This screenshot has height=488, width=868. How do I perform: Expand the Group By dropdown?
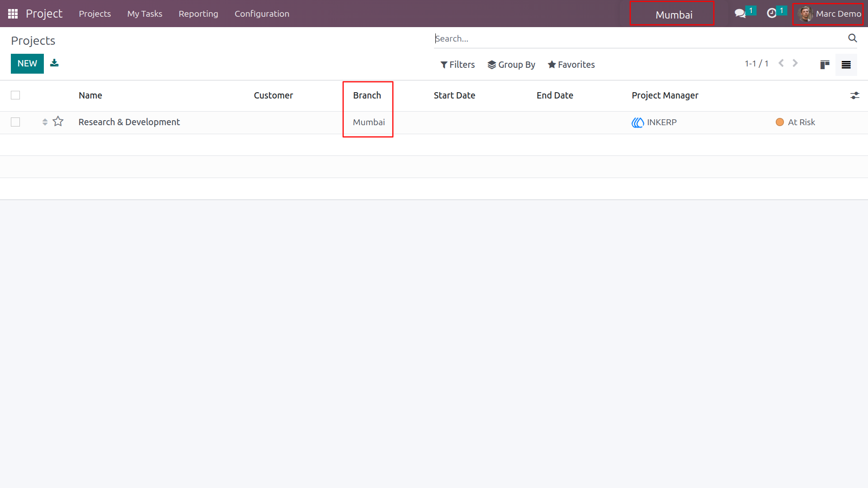(x=511, y=65)
